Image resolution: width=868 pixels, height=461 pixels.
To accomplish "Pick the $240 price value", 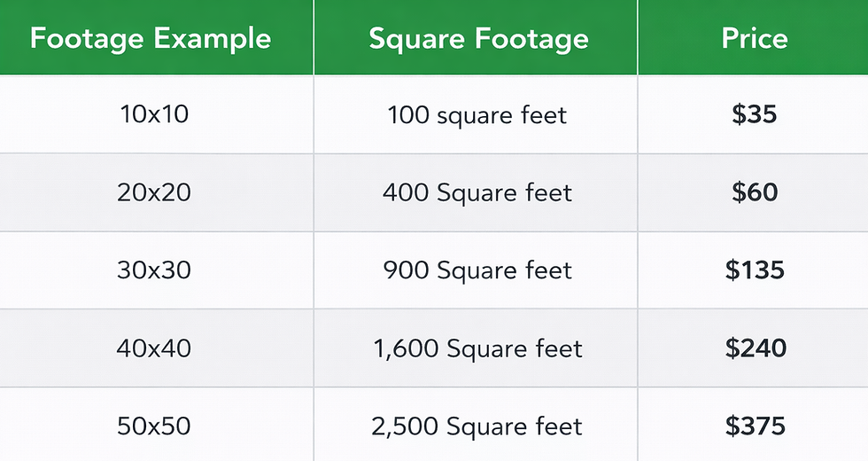I will (755, 348).
